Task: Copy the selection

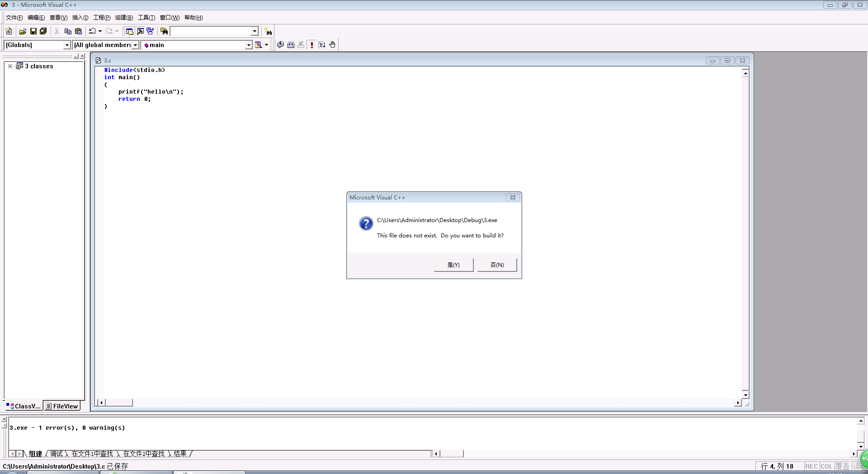Action: (68, 31)
